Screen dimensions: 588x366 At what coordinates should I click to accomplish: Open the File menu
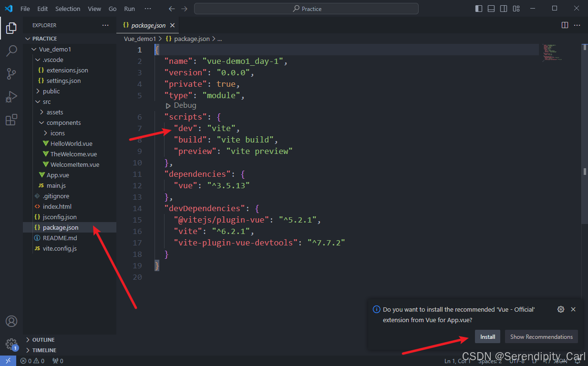click(25, 9)
